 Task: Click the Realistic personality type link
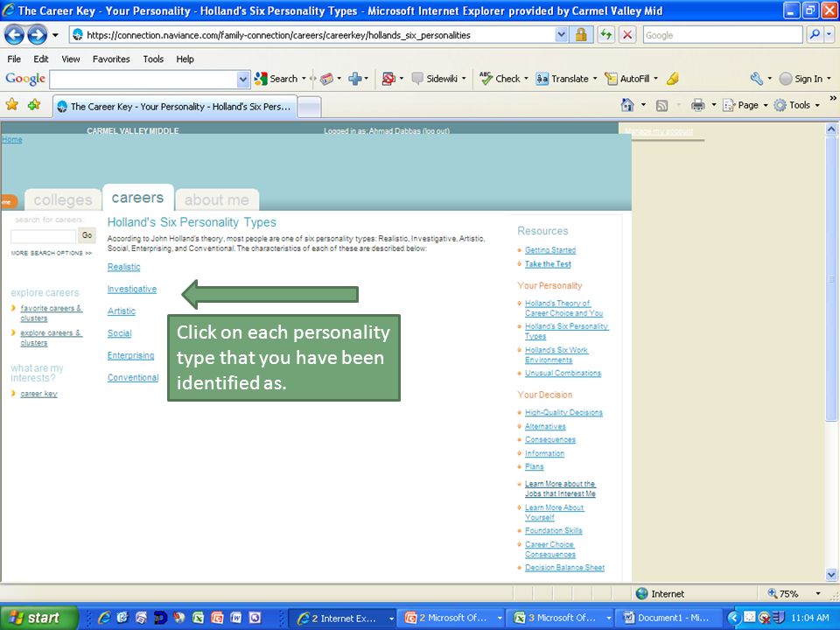[x=123, y=267]
